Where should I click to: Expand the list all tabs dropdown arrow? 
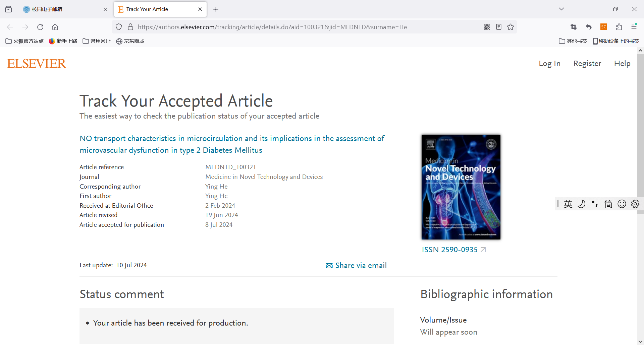click(561, 9)
